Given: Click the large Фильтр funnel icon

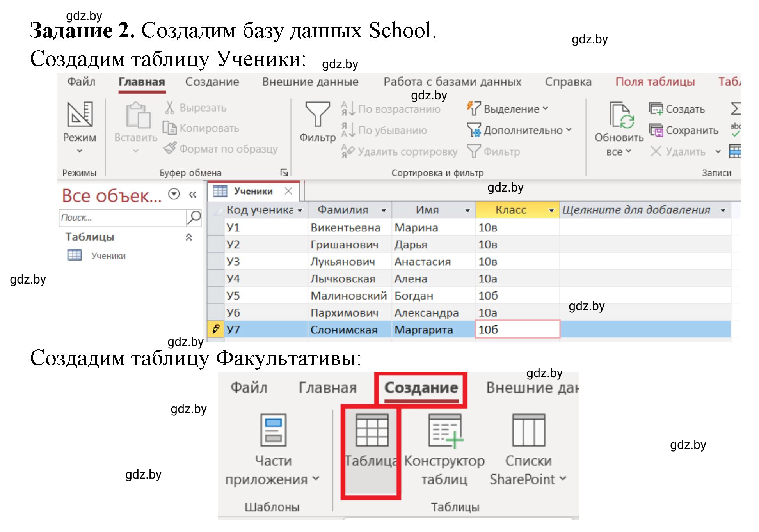Looking at the screenshot, I should (x=317, y=114).
